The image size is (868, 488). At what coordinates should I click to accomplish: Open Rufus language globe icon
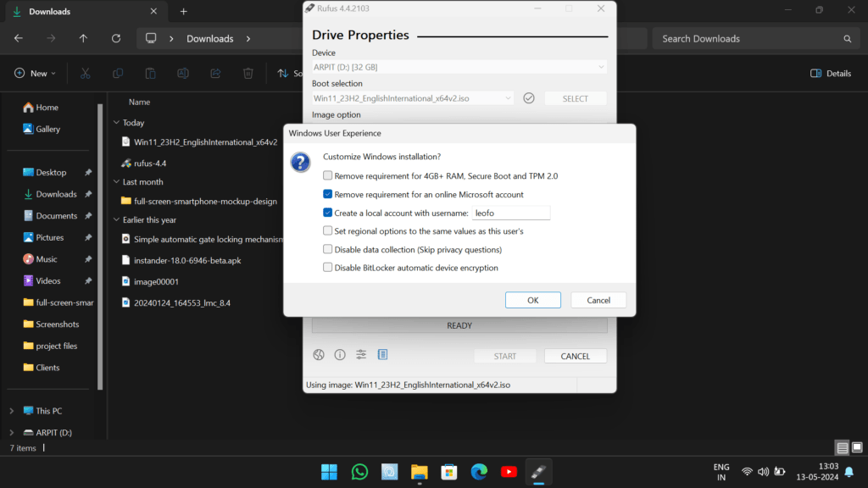(319, 355)
